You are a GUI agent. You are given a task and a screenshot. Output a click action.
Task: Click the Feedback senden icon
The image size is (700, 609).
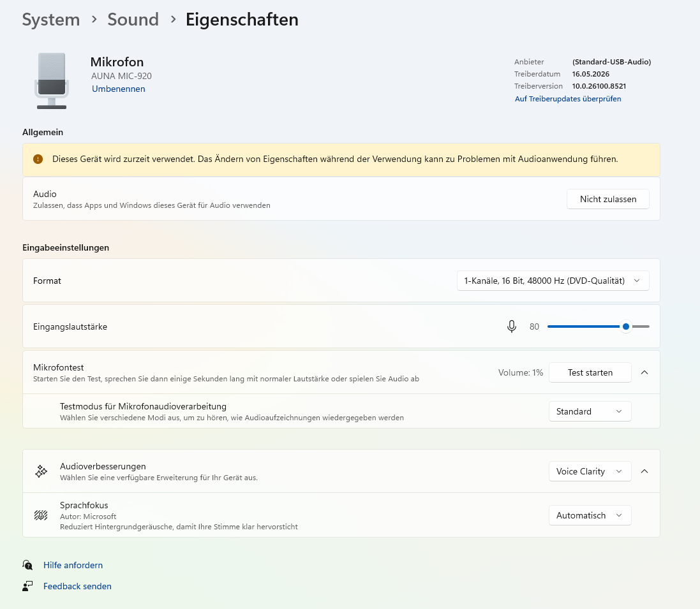point(27,586)
